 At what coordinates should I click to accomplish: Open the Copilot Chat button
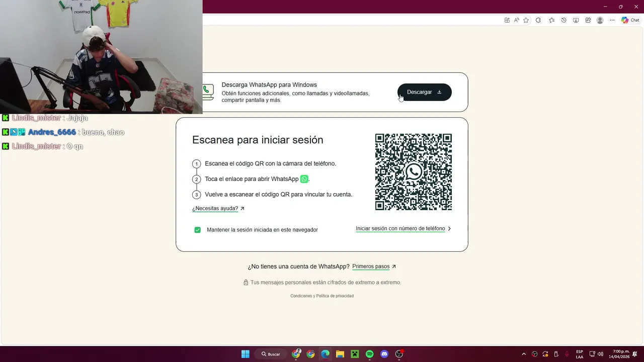(x=630, y=20)
